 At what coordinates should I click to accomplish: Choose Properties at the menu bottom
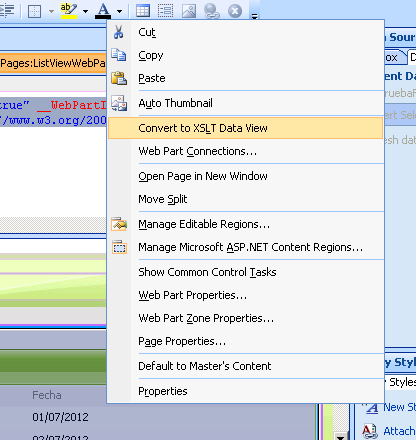click(246, 391)
